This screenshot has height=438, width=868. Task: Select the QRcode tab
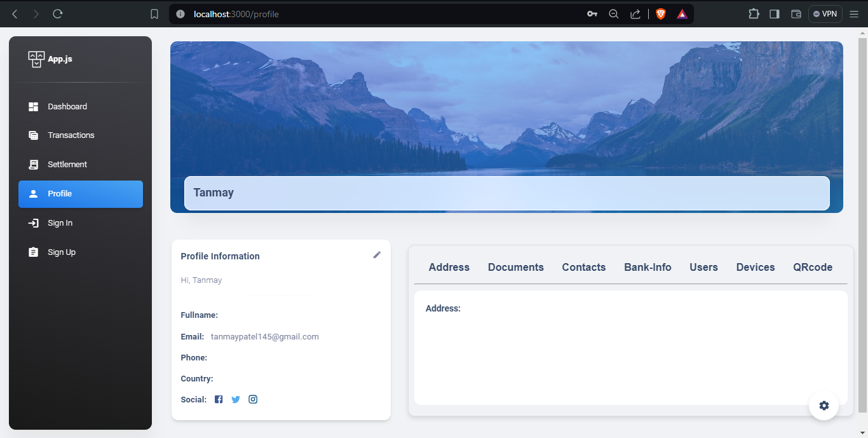[813, 267]
